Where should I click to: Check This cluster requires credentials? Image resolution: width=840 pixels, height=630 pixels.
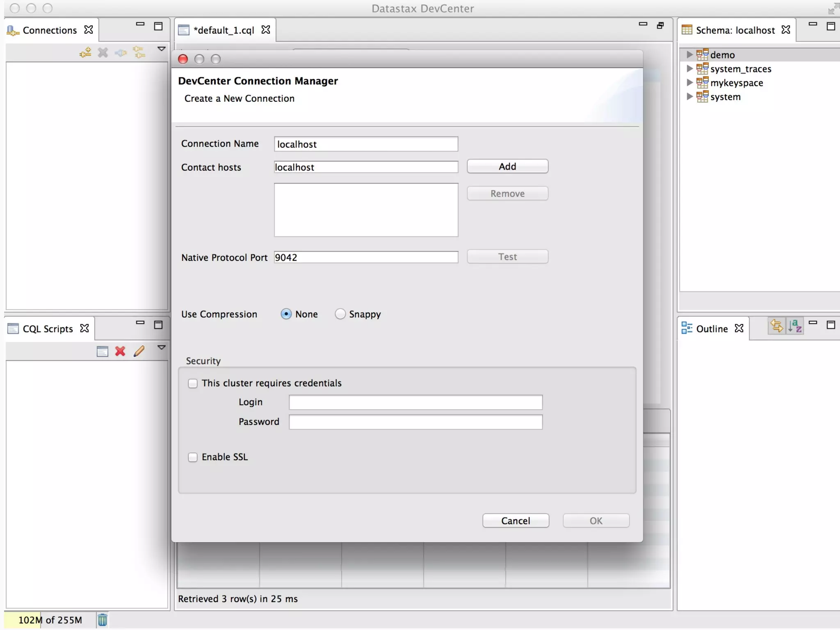coord(193,383)
